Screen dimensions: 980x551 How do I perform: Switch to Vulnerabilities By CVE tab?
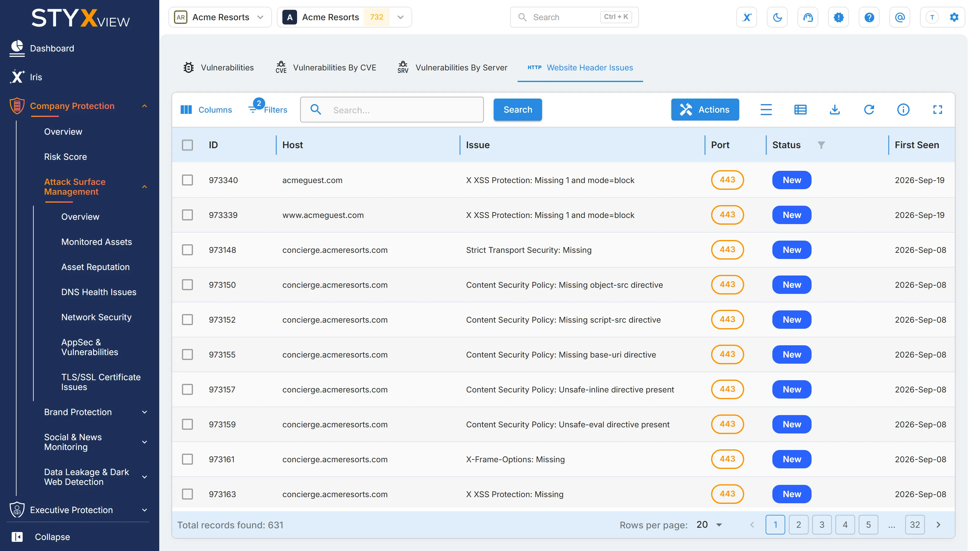point(326,68)
